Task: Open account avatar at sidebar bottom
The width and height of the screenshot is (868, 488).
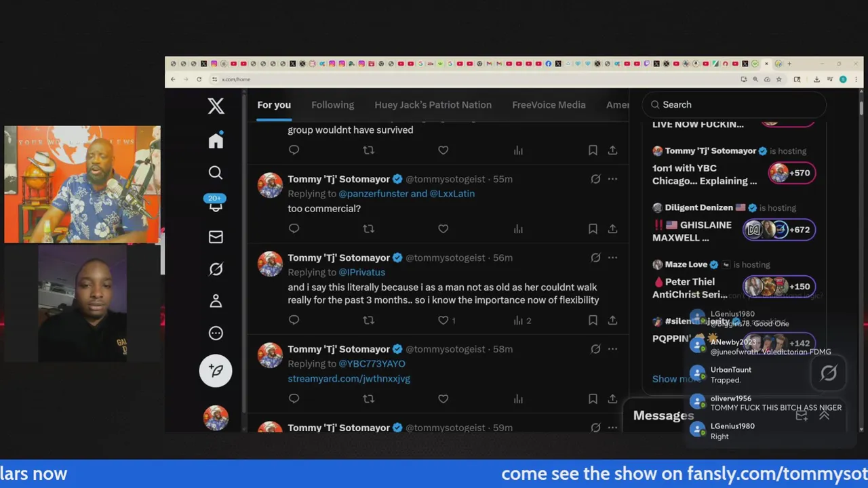Action: (x=216, y=418)
